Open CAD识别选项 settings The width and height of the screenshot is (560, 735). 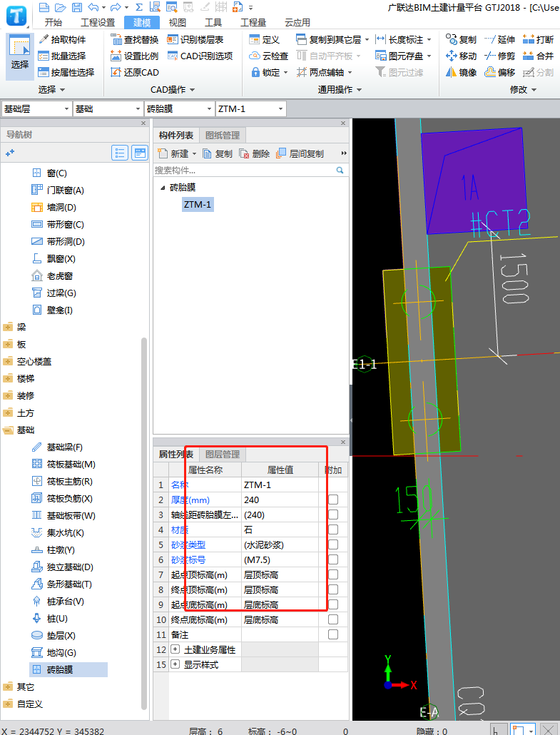200,56
